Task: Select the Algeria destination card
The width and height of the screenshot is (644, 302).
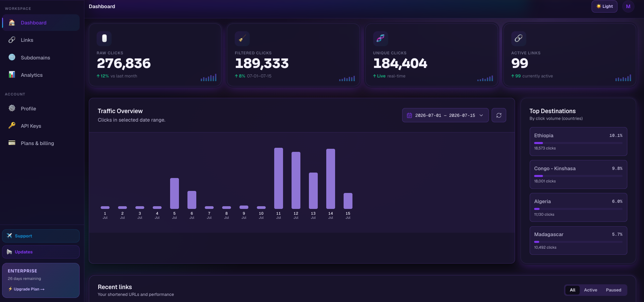Action: (578, 207)
